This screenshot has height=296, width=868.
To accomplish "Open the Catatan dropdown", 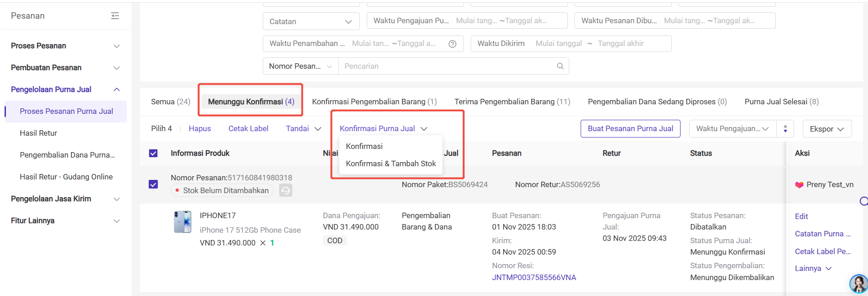I will 311,21.
